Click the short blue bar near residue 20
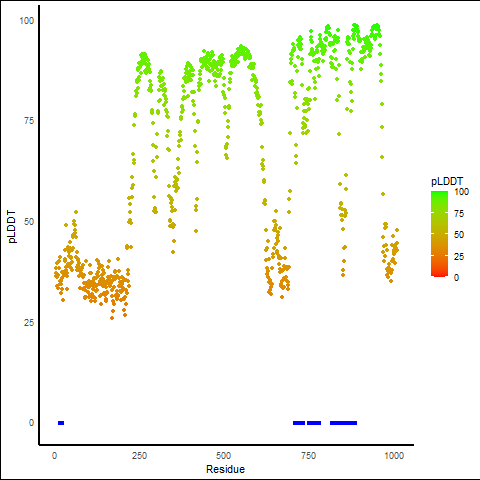480x480 pixels. tap(61, 423)
